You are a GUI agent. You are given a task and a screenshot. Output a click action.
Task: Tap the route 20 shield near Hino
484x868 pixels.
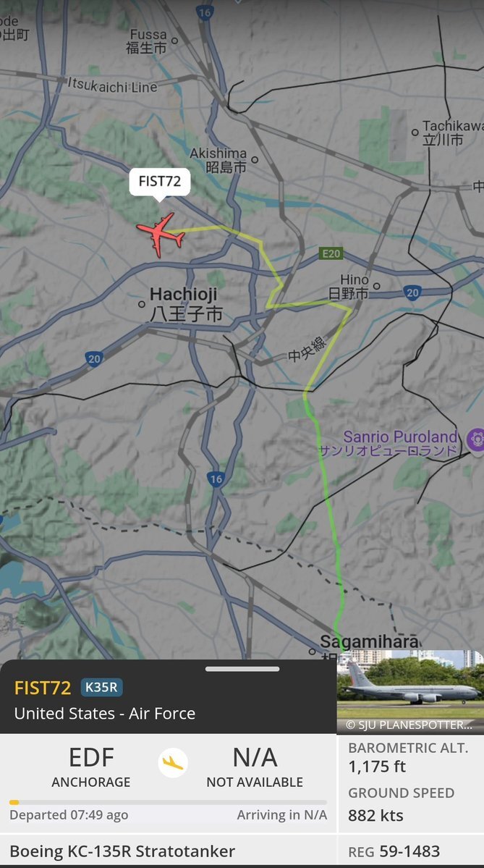pos(412,292)
